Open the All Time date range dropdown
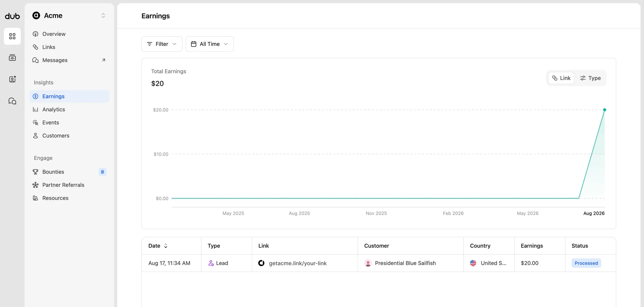The height and width of the screenshot is (307, 644). click(210, 44)
